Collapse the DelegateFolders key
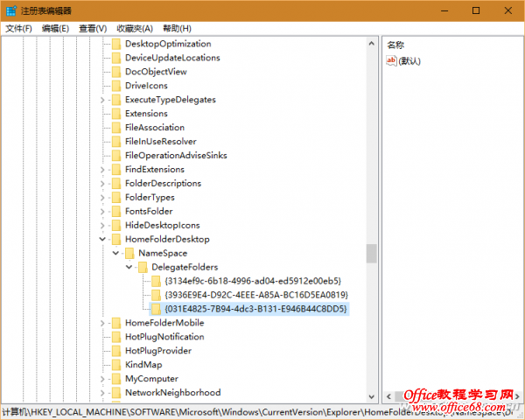Screen dimensions: 525x420 click(x=129, y=267)
